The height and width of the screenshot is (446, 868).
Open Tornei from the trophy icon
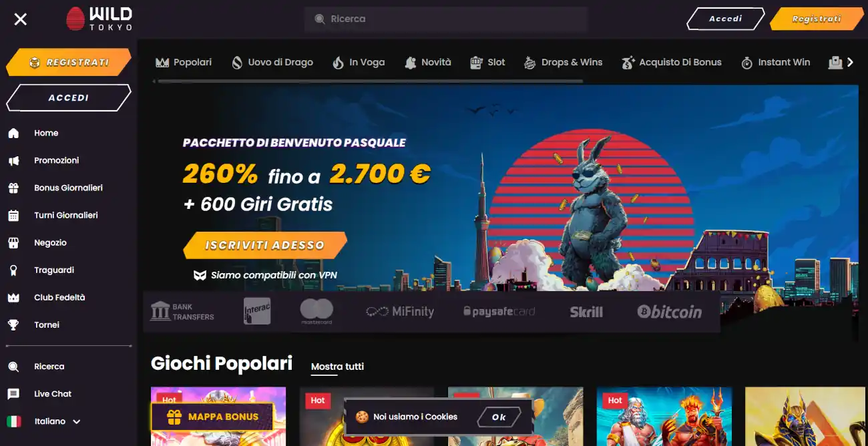(13, 324)
